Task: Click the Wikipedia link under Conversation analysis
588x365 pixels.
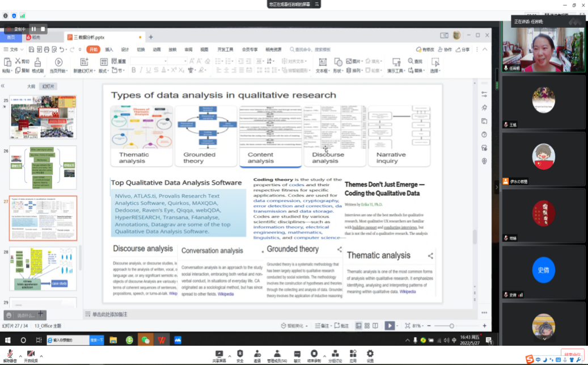Action: [226, 294]
